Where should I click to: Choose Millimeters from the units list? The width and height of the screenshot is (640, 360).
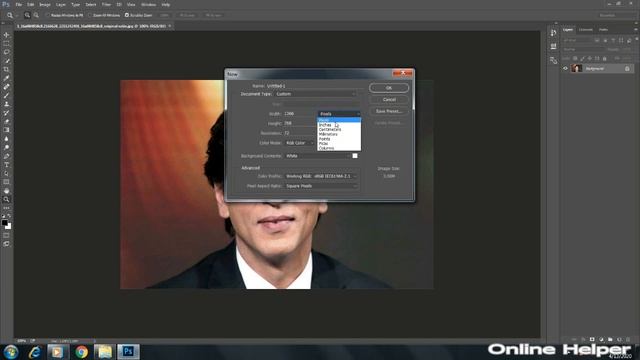(x=339, y=134)
